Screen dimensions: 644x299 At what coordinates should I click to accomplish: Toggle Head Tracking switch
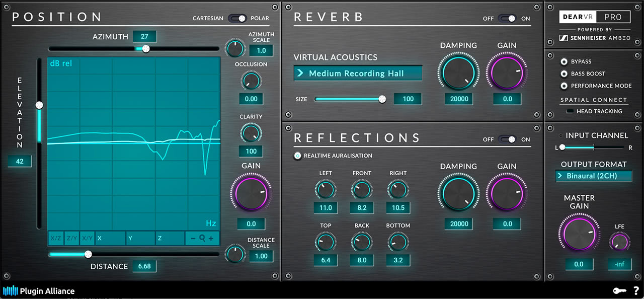tap(570, 111)
